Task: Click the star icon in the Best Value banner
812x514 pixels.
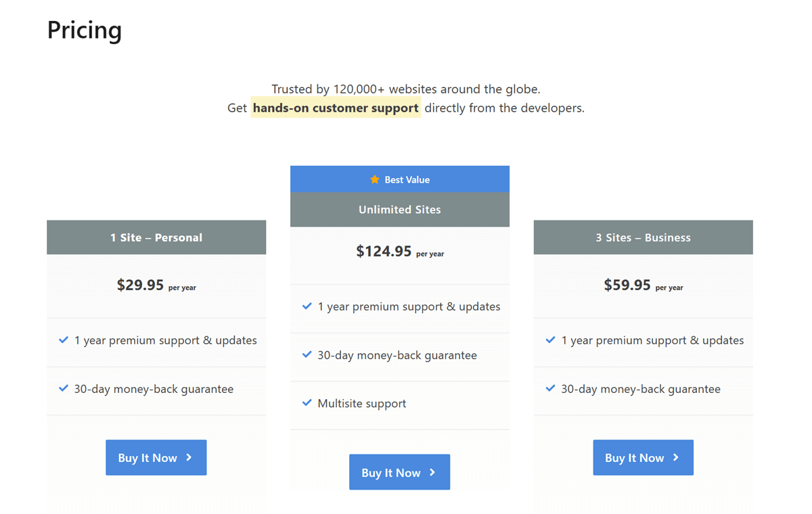Action: (374, 179)
